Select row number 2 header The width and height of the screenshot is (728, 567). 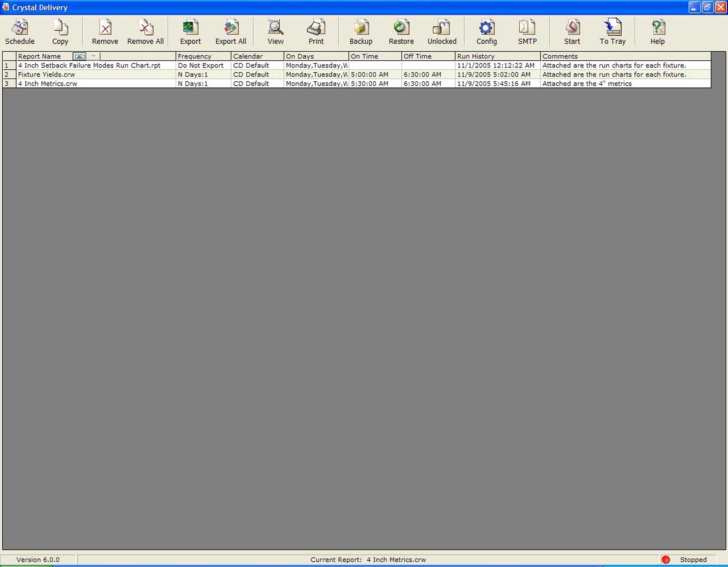[x=9, y=74]
